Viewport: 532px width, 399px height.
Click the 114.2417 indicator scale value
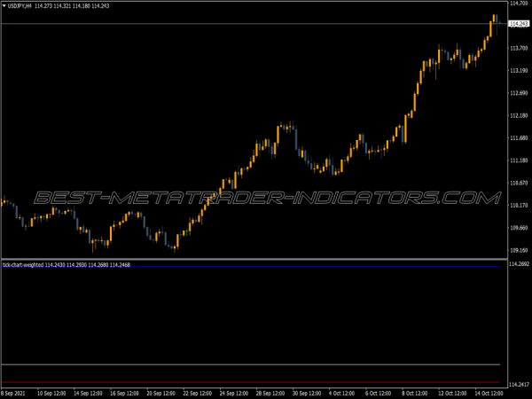coord(520,385)
